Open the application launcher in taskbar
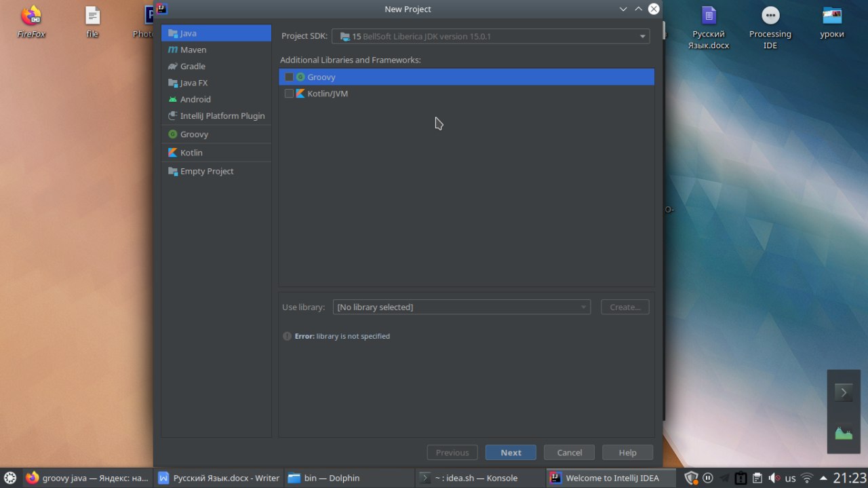Viewport: 868px width, 488px height. coord(9,478)
